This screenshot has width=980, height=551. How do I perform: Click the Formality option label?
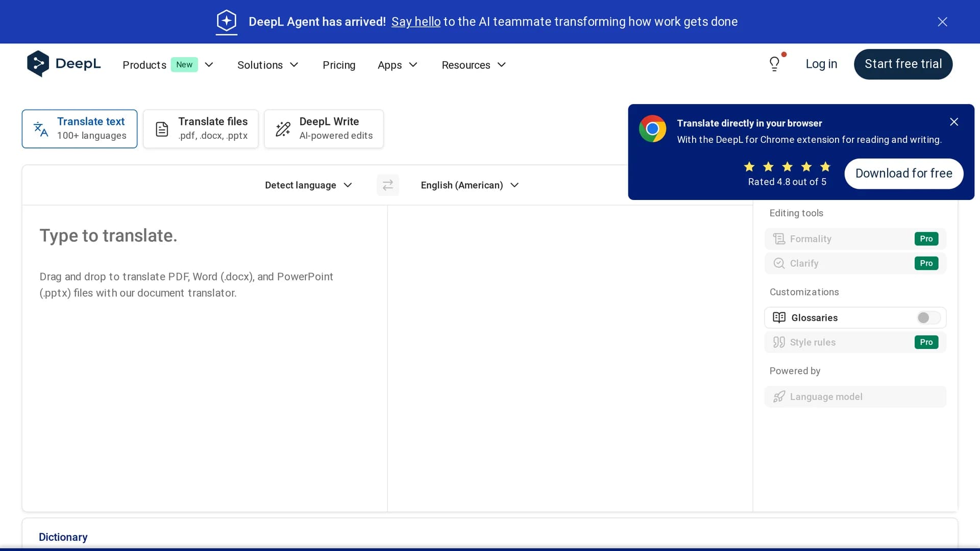click(811, 239)
